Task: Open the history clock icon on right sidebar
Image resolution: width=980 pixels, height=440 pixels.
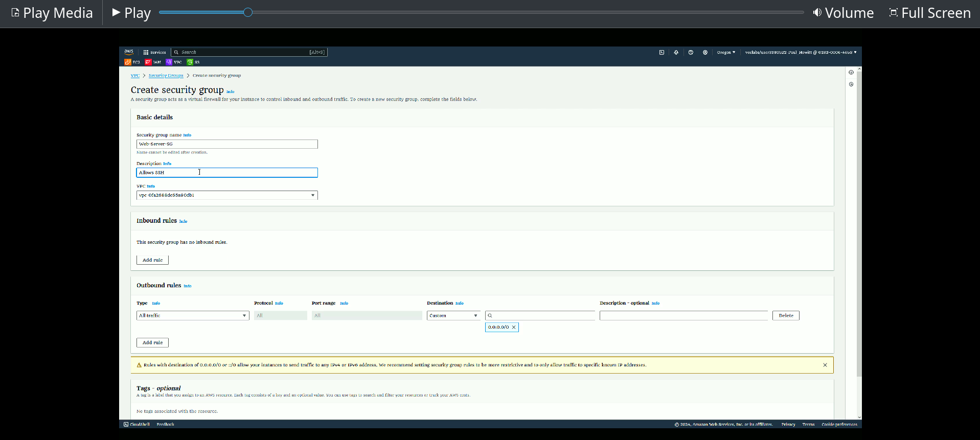Action: point(851,84)
